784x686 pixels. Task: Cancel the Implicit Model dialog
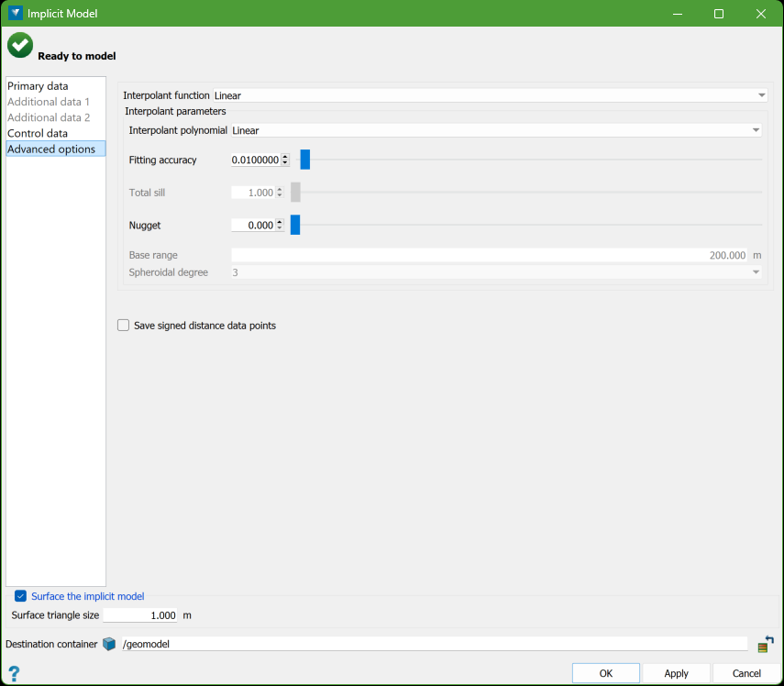pyautogui.click(x=746, y=673)
